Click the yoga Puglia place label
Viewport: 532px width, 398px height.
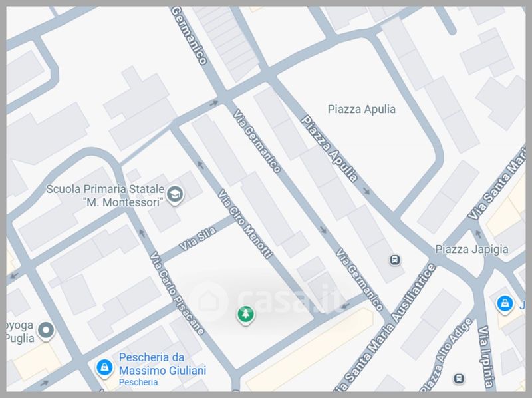click(20, 332)
